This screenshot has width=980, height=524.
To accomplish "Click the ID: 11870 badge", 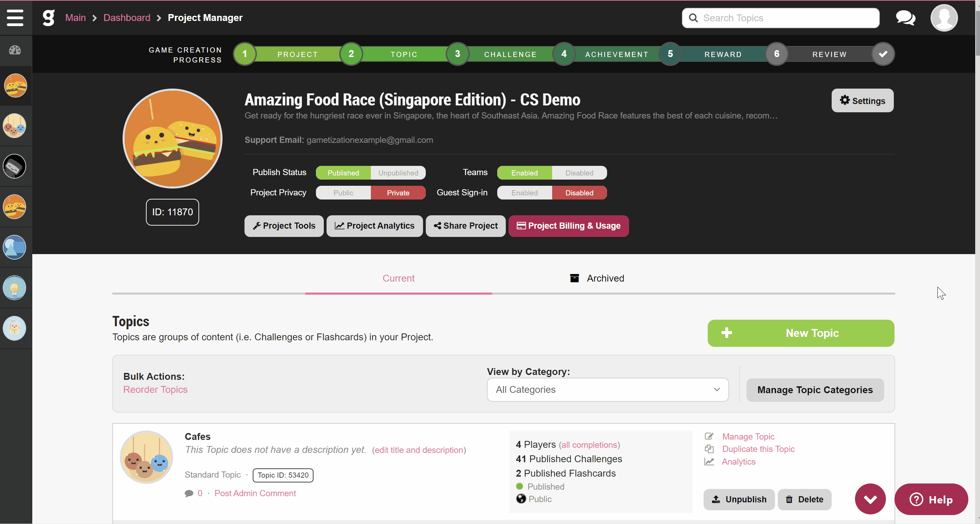I will tap(172, 212).
